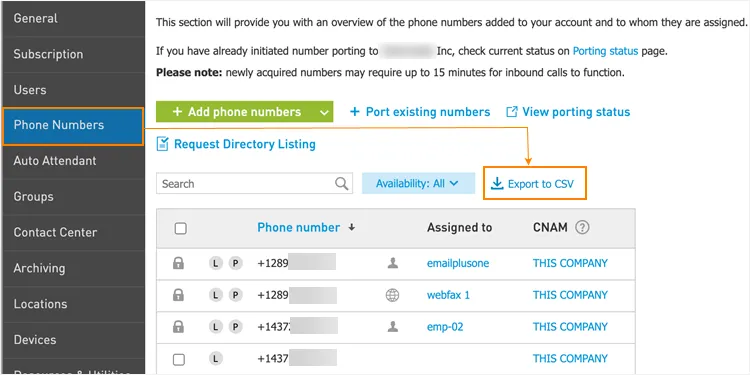
Task: Click the L badge in emp-02 row
Action: click(216, 327)
